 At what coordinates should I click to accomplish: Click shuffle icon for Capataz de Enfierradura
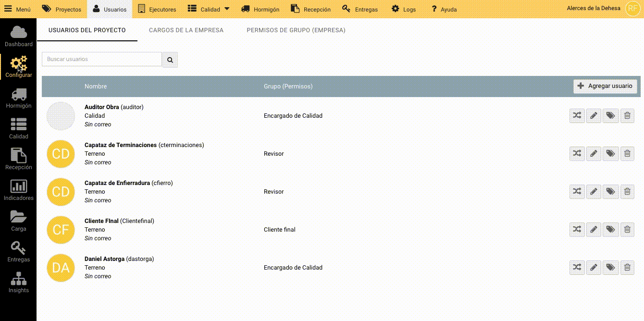[x=577, y=192]
